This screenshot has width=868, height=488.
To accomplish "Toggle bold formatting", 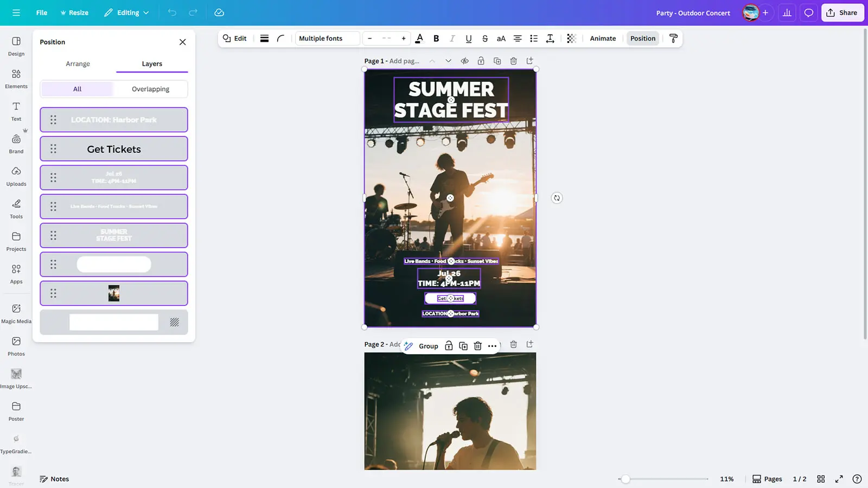I will 436,38.
